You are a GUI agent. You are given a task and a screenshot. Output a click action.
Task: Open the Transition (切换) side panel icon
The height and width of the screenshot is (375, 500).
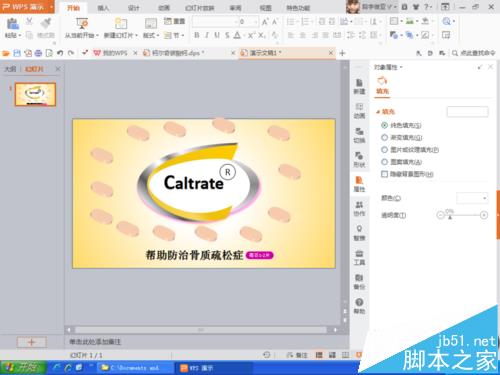click(359, 135)
